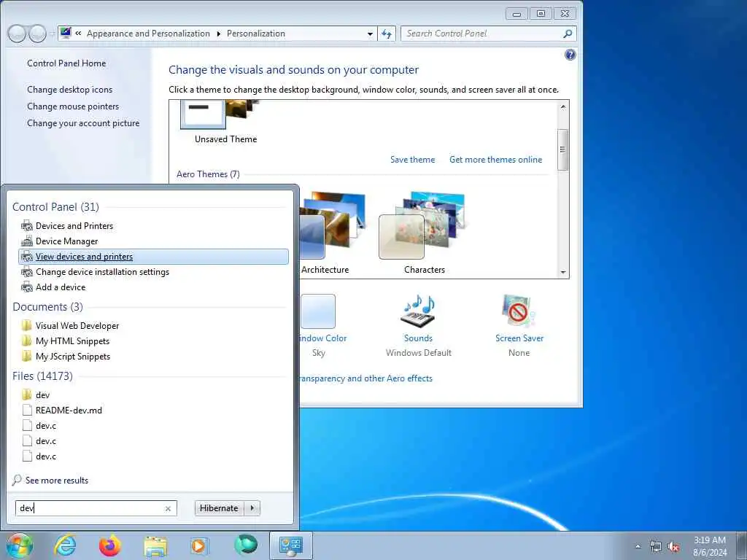Screen dimensions: 747x560
Task: Click Change desktop icons link
Action: click(x=69, y=90)
